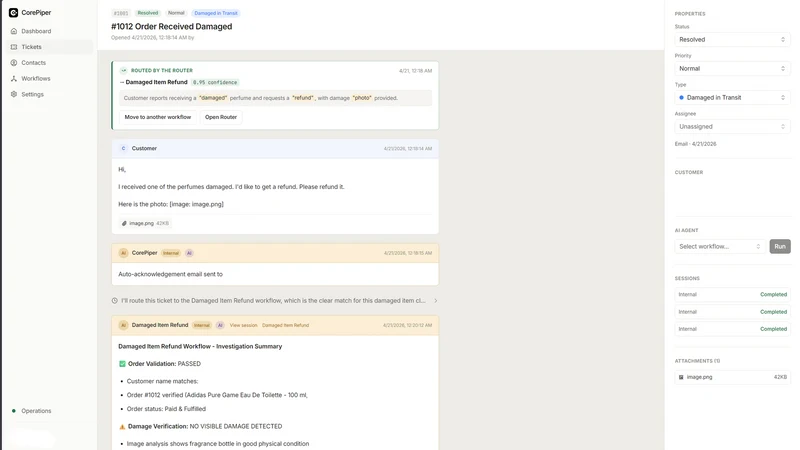Open the Select workflow dropdown
The height and width of the screenshot is (450, 800).
coord(720,246)
